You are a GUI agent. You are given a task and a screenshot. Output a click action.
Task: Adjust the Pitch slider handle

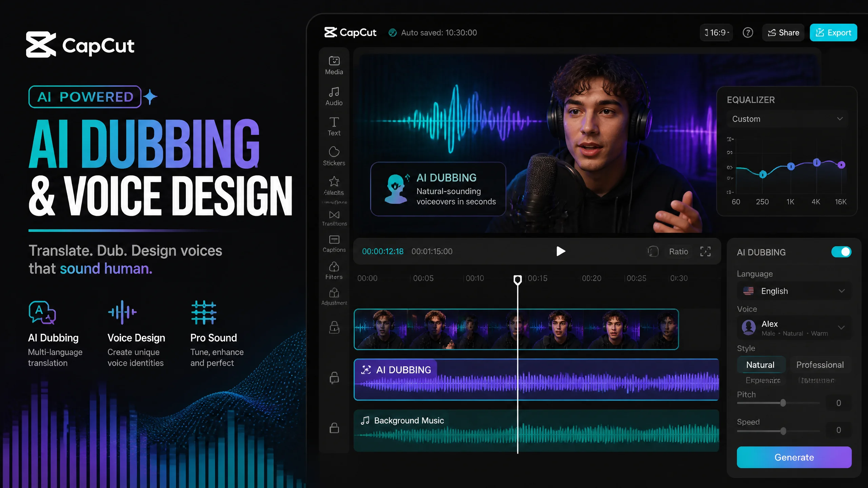(783, 403)
